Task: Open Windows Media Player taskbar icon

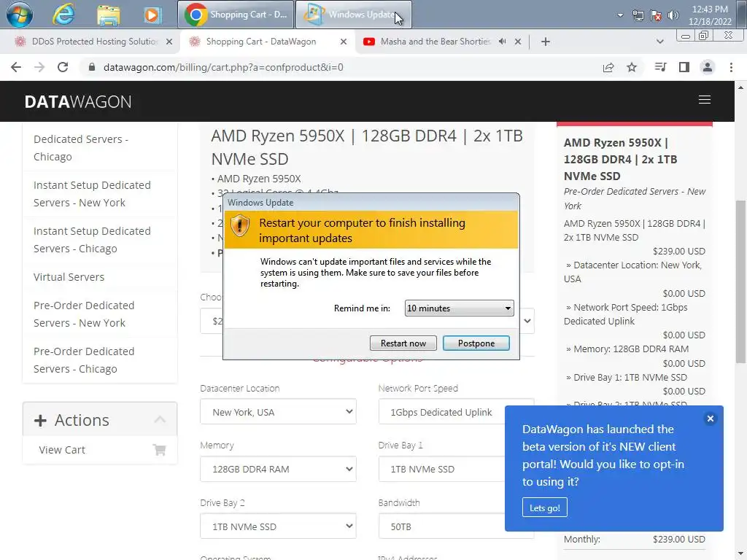Action: [x=152, y=15]
